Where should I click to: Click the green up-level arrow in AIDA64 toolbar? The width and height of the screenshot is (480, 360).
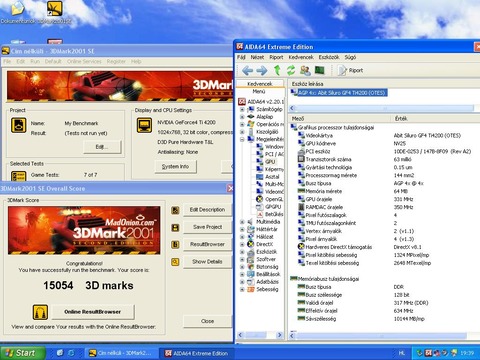tap(277, 70)
